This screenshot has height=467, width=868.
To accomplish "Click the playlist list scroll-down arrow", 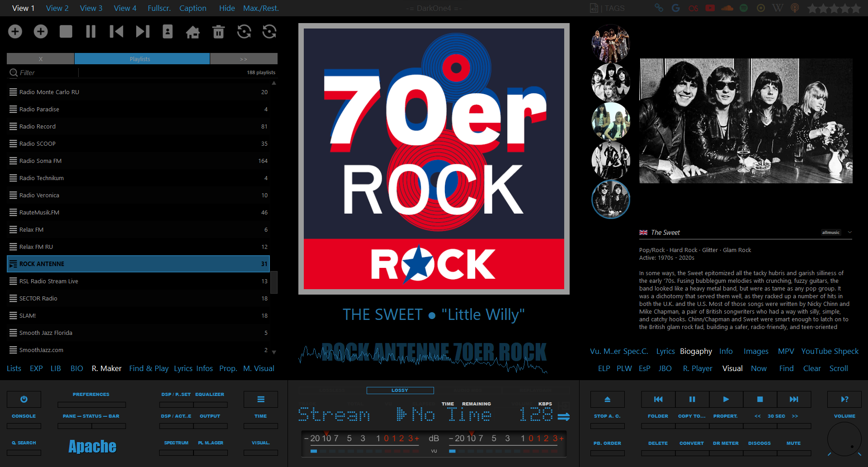I will [x=274, y=352].
